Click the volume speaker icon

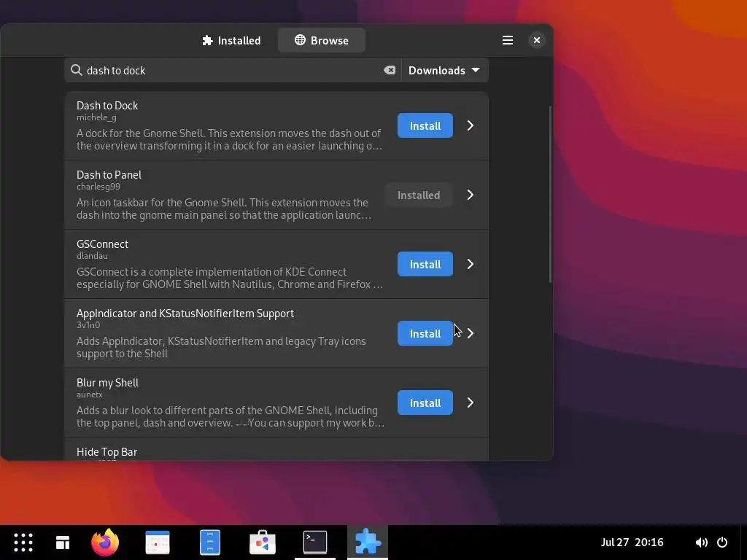point(701,542)
